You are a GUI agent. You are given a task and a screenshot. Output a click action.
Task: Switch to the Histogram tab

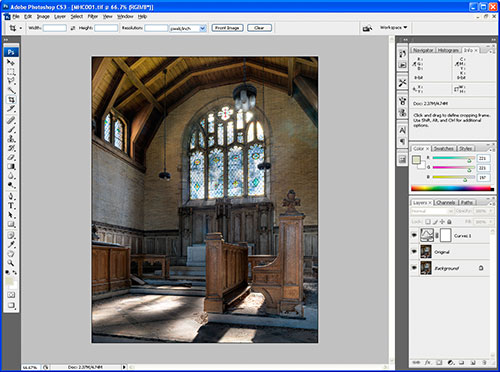coord(448,50)
